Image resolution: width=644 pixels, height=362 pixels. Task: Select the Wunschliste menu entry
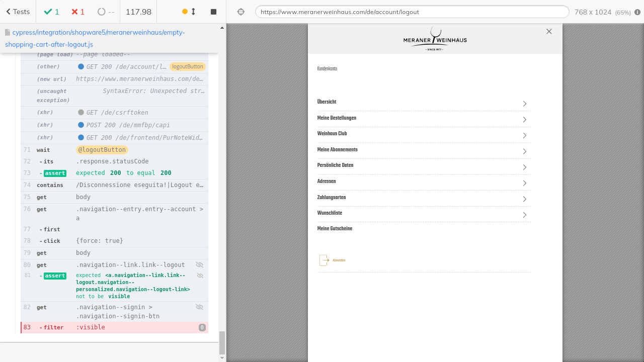(330, 213)
